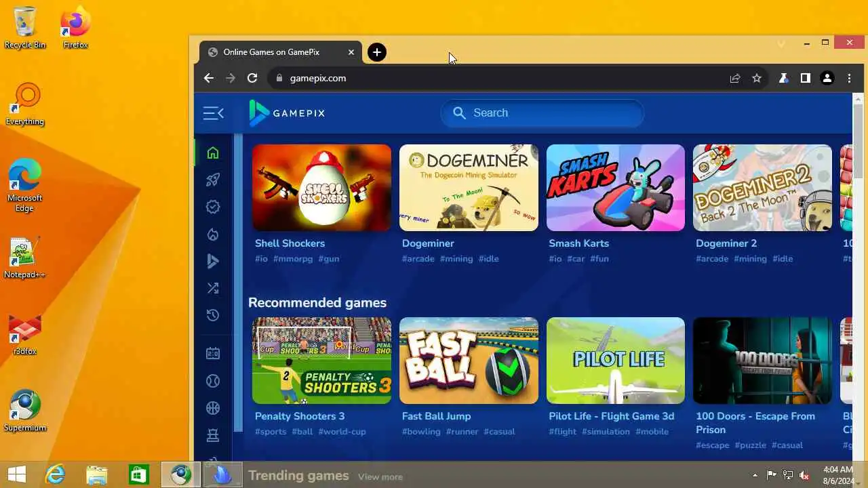Click 100 Doors - Escape From Prison title
Image resolution: width=868 pixels, height=488 pixels.
[x=755, y=423]
